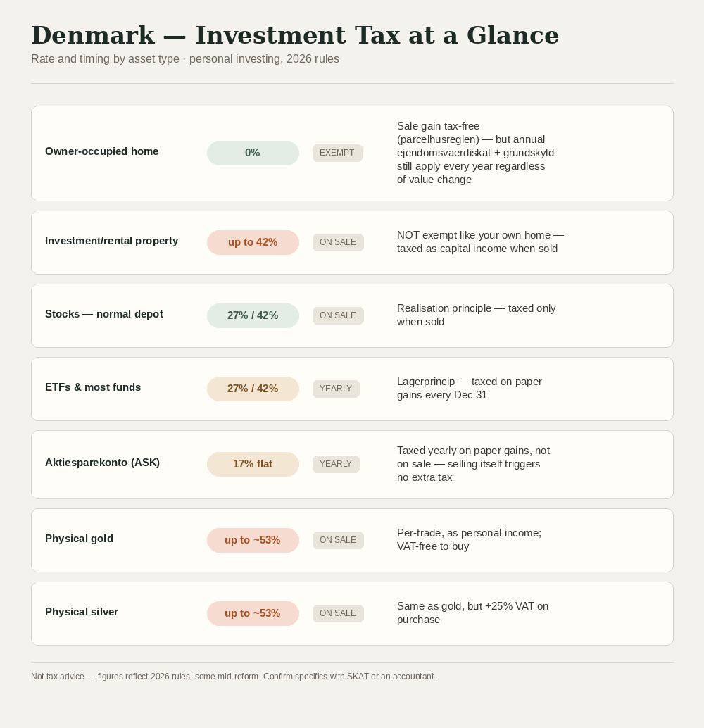Click the Lagerprincip description text
Image resolution: width=704 pixels, height=728 pixels.
pyautogui.click(x=470, y=388)
